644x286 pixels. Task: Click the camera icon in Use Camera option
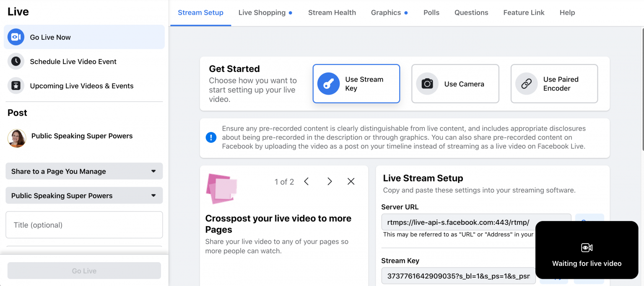pos(427,83)
